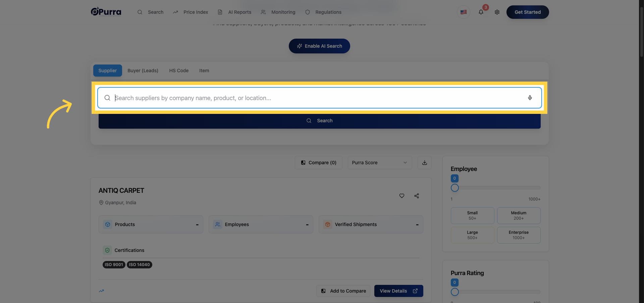This screenshot has height=303, width=644.
Task: Select Enterprise 1000+ employee size
Action: pyautogui.click(x=519, y=235)
